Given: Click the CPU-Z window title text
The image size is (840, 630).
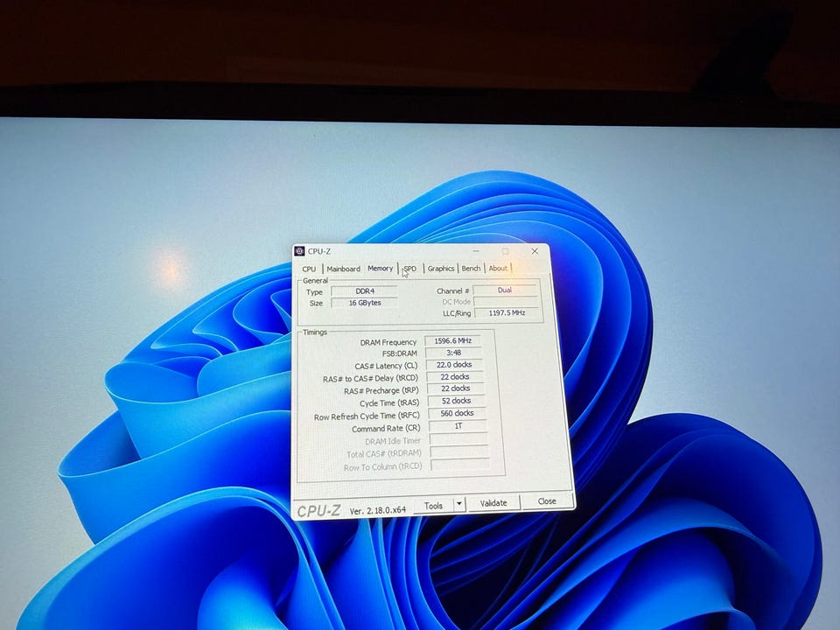Looking at the screenshot, I should [x=319, y=251].
